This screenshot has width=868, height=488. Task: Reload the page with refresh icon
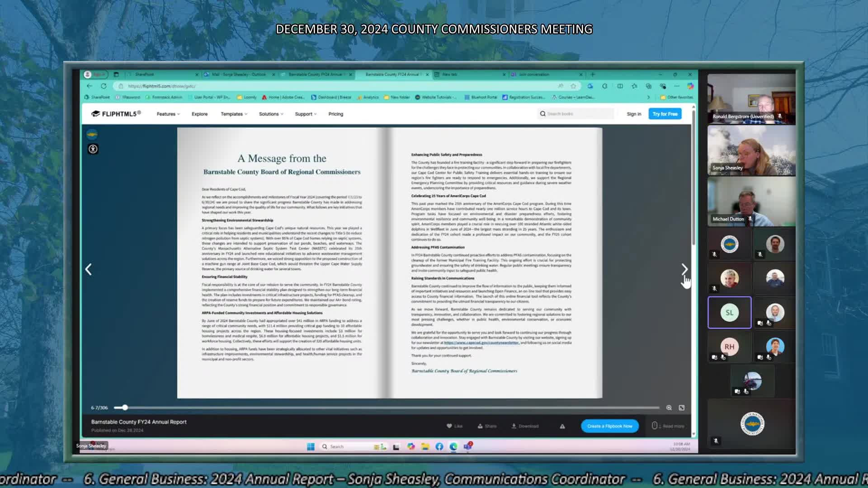click(x=104, y=86)
